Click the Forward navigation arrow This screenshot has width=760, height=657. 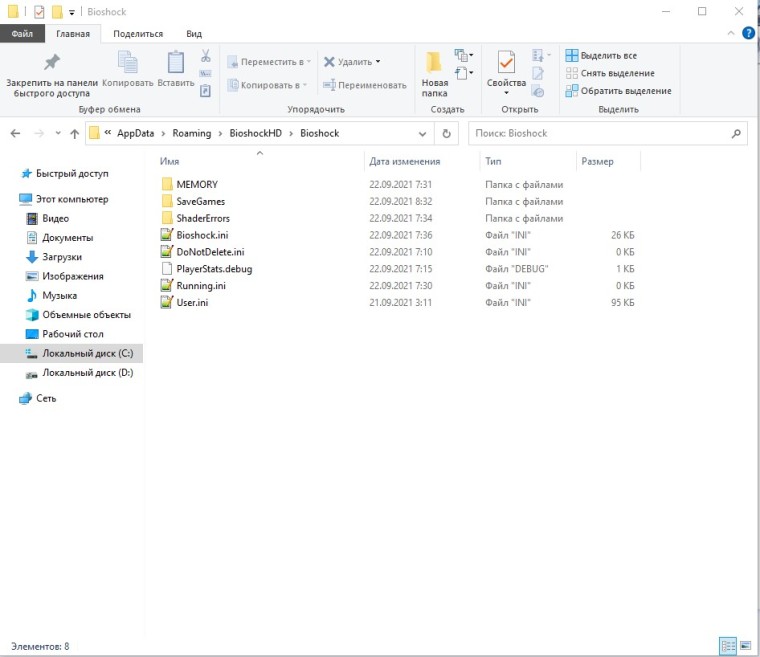[x=39, y=133]
